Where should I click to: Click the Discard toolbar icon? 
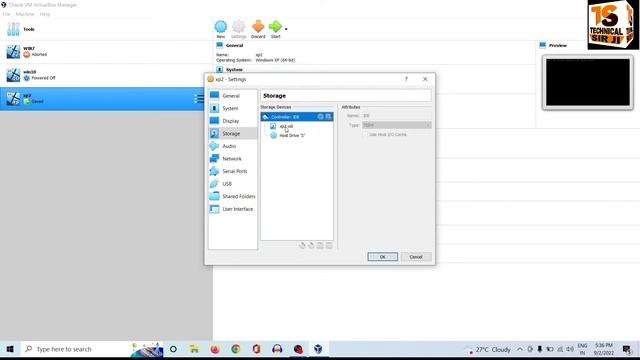click(258, 29)
